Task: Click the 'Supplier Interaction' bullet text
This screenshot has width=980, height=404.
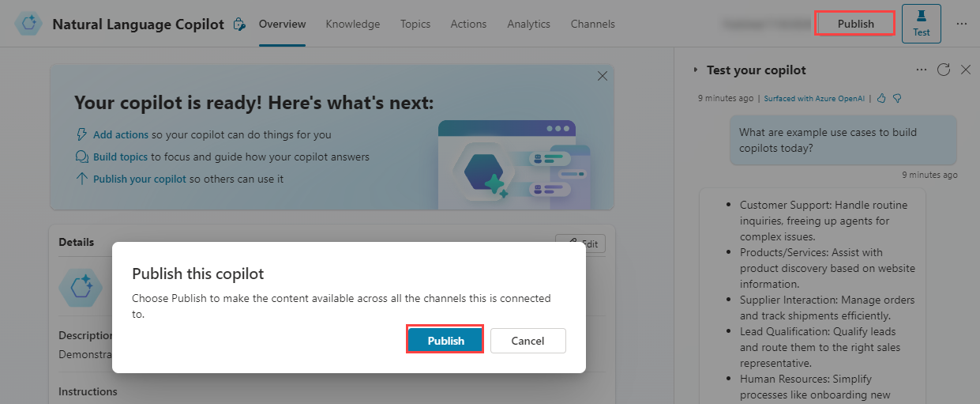Action: point(828,308)
